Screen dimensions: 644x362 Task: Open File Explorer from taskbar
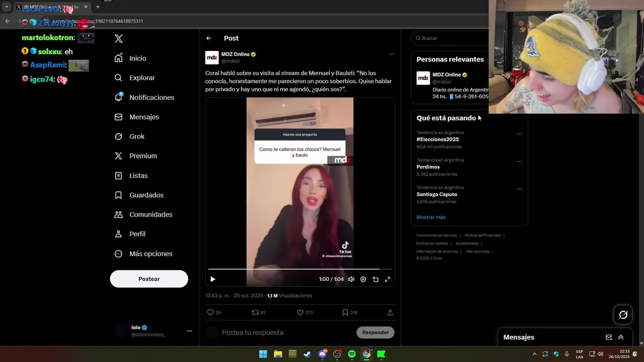click(278, 354)
